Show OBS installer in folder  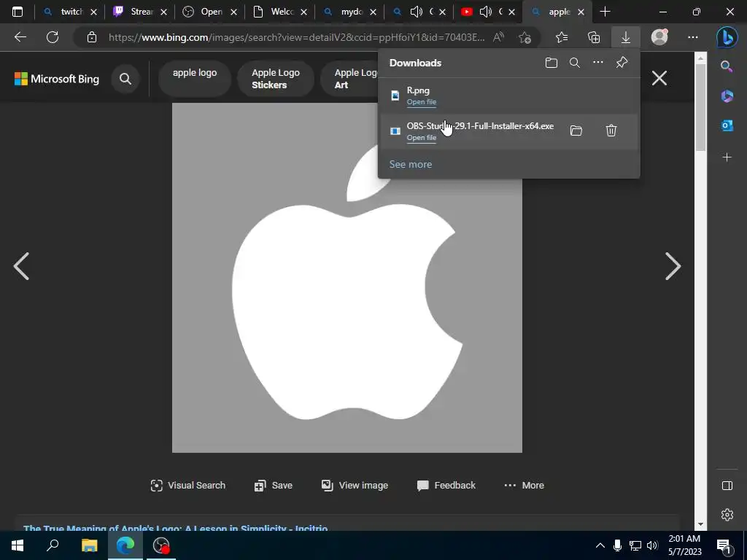click(x=576, y=131)
